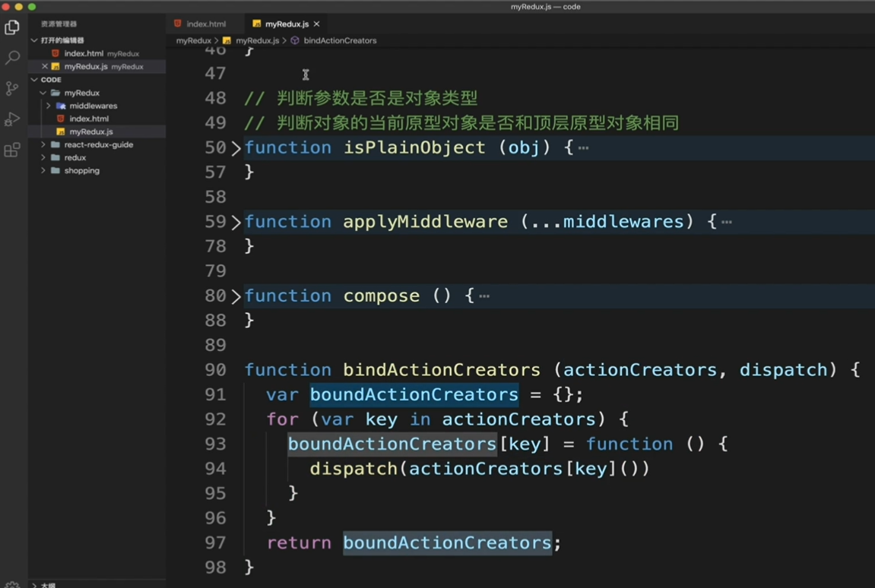Image resolution: width=875 pixels, height=588 pixels.
Task: Expand the react-redux-guide folder
Action: (43, 144)
